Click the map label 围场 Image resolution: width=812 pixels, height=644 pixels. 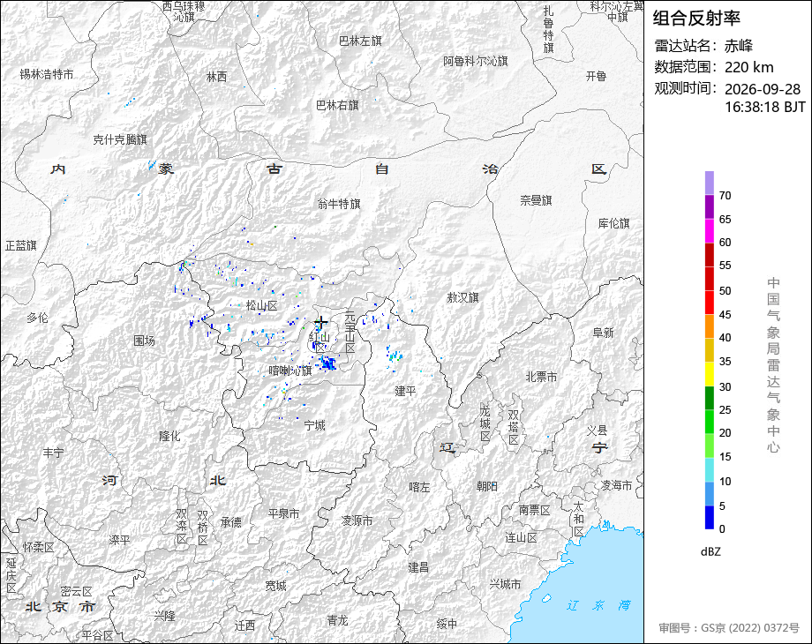coord(144,341)
